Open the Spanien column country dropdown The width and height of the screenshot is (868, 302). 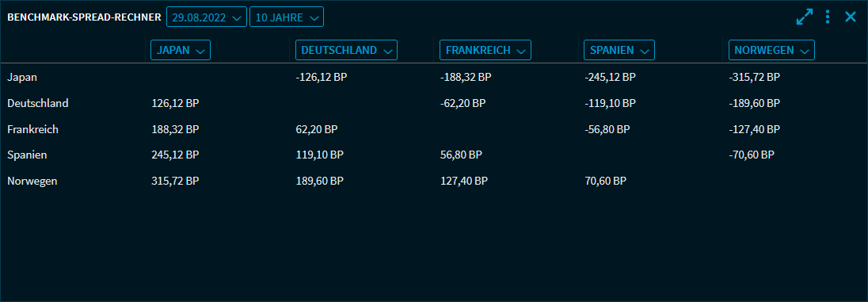point(619,50)
